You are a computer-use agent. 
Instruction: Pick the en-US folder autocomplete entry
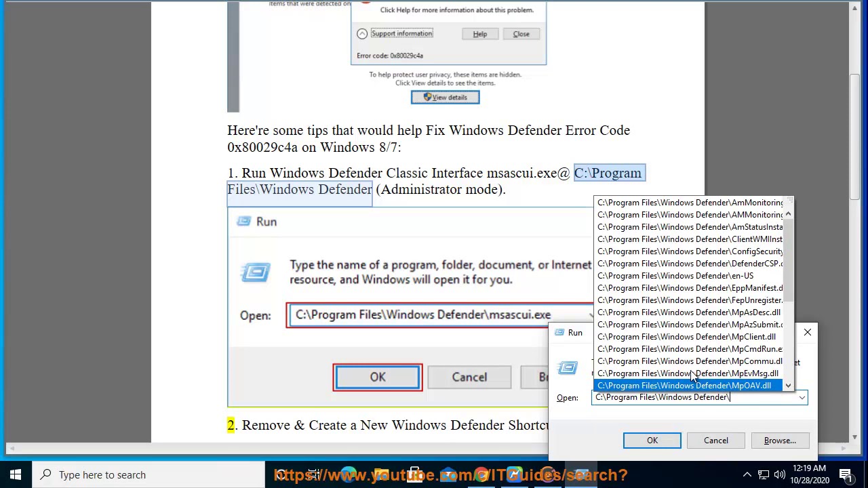688,276
